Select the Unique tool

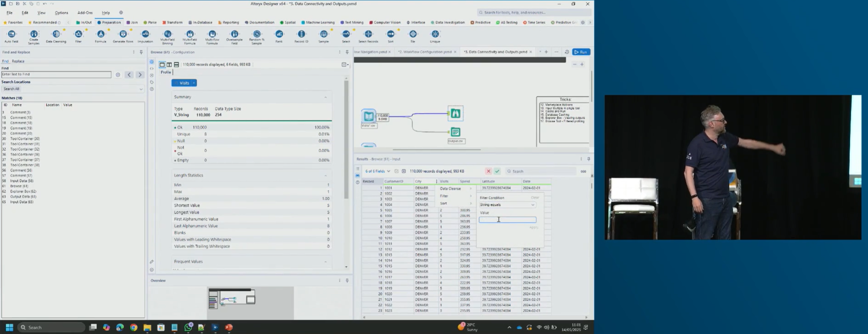point(435,36)
